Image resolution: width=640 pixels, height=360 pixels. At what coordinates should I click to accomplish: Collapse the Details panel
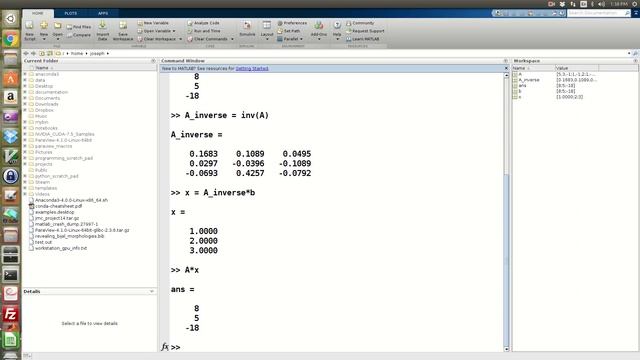[x=152, y=291]
